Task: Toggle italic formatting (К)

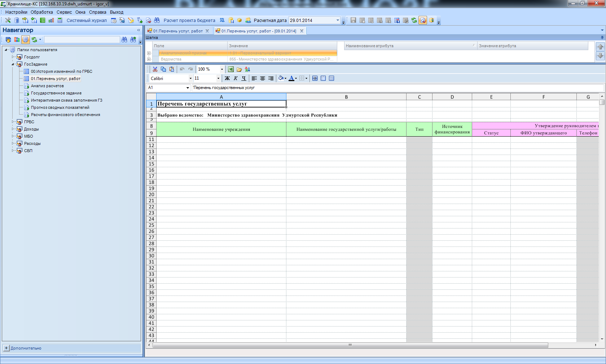Action: coord(236,78)
